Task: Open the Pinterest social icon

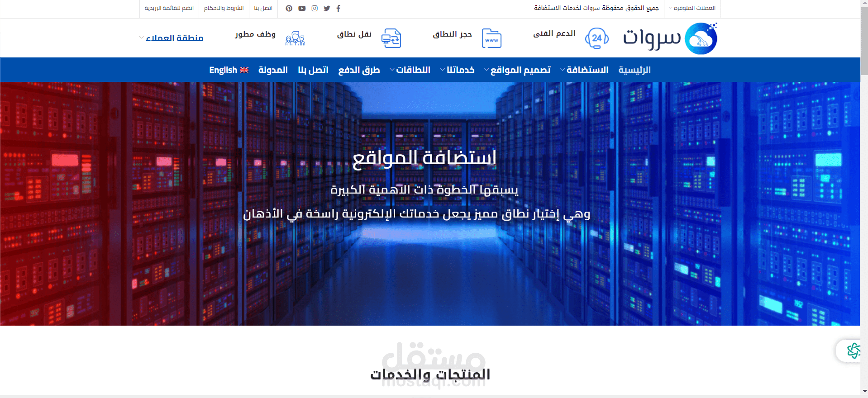Action: pyautogui.click(x=289, y=8)
